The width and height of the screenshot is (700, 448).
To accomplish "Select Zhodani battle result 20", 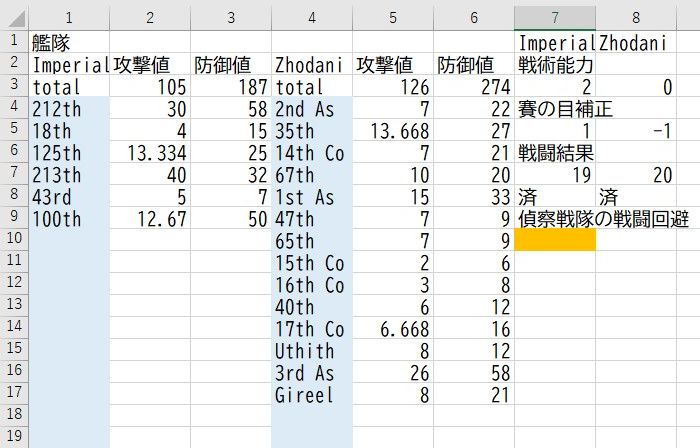I will pos(636,174).
